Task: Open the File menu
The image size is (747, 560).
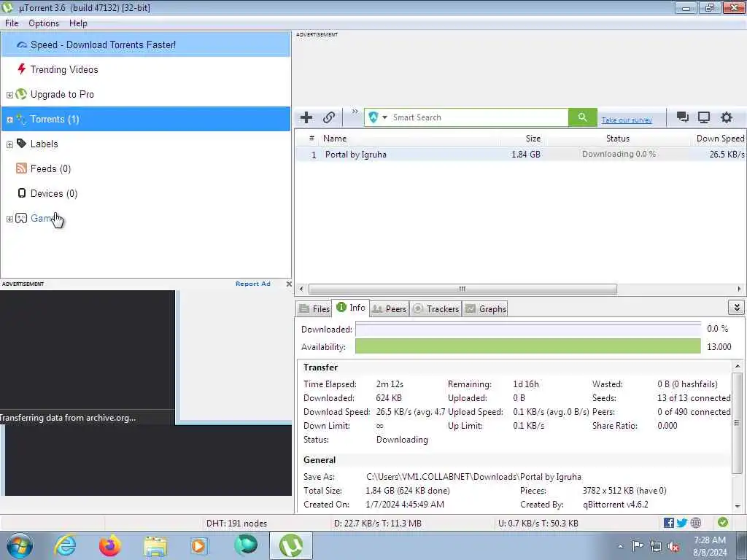Action: 12,23
